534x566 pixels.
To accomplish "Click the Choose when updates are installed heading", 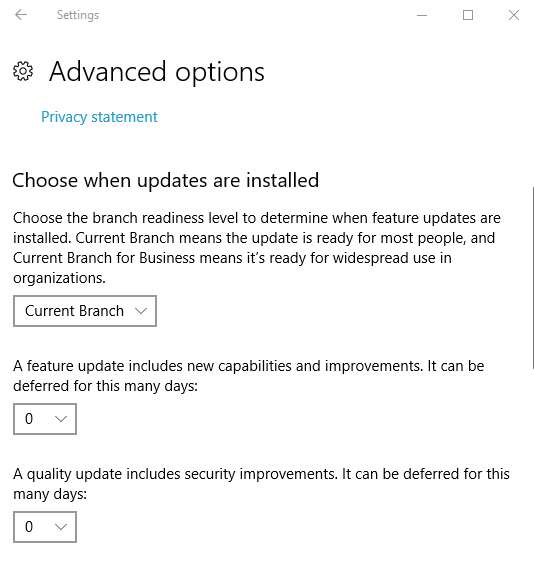I will click(x=166, y=180).
